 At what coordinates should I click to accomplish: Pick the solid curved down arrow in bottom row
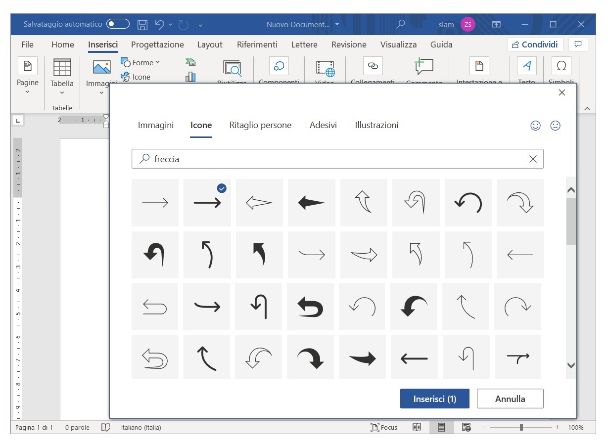click(310, 358)
